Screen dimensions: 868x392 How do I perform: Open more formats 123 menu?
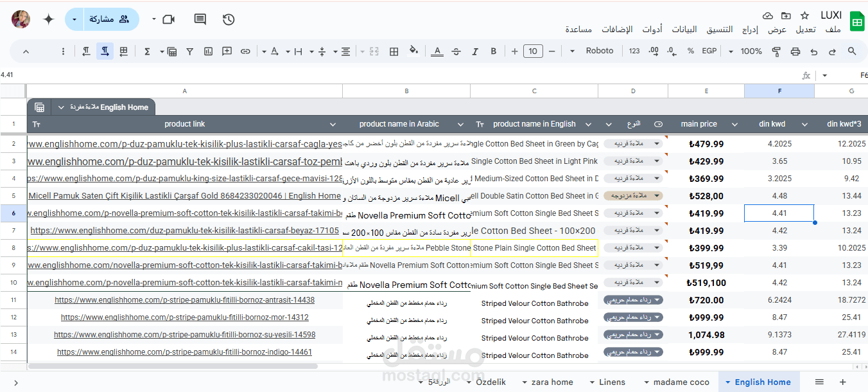(x=634, y=51)
